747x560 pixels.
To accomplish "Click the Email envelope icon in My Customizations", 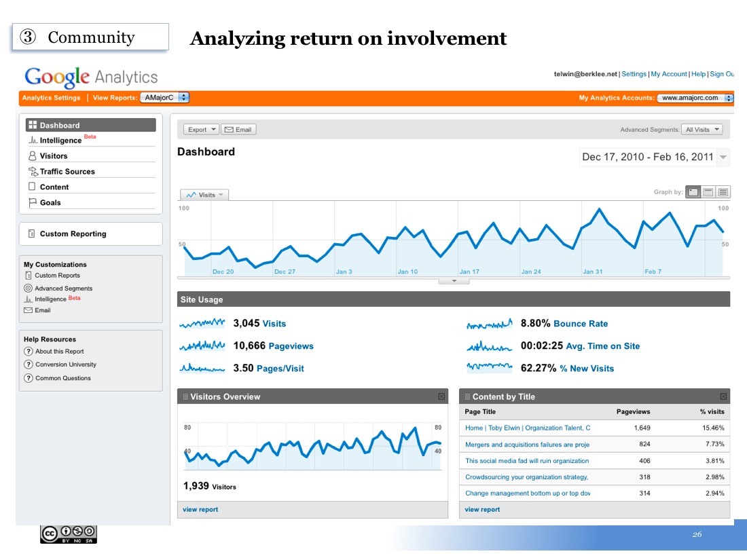I will [x=28, y=310].
